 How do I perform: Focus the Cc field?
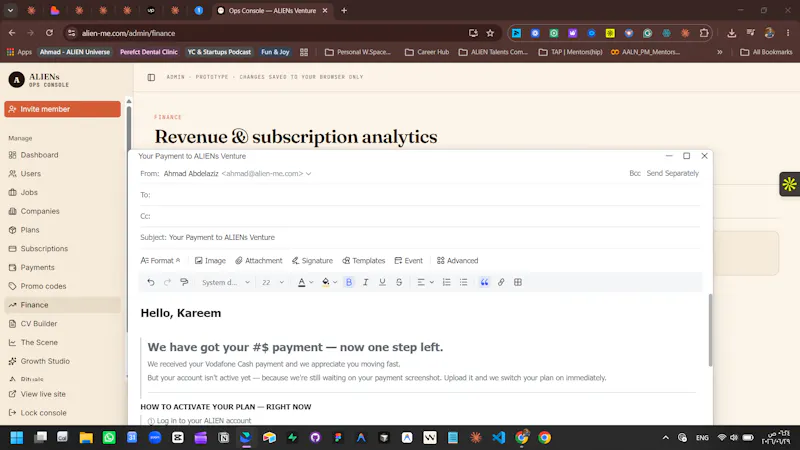coord(420,216)
